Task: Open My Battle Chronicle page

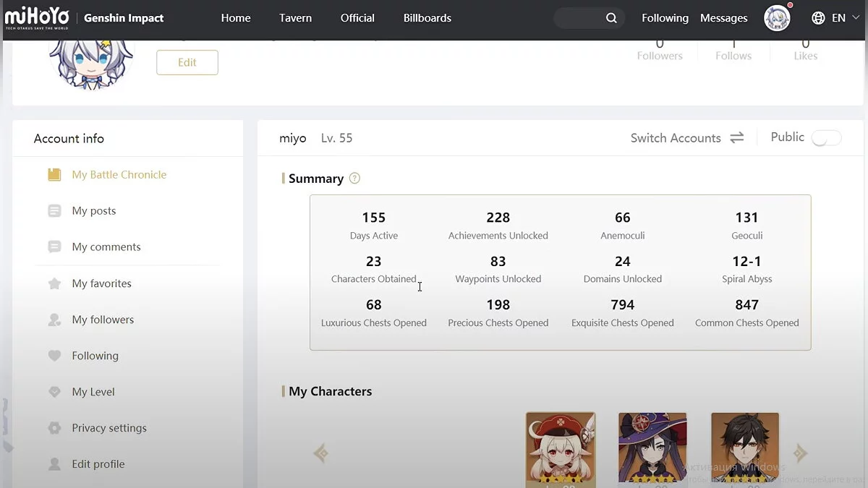Action: click(119, 174)
